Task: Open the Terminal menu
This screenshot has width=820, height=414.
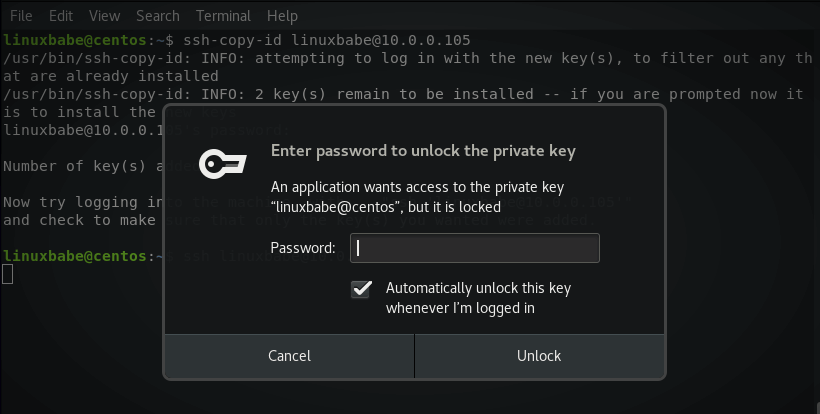Action: (223, 16)
